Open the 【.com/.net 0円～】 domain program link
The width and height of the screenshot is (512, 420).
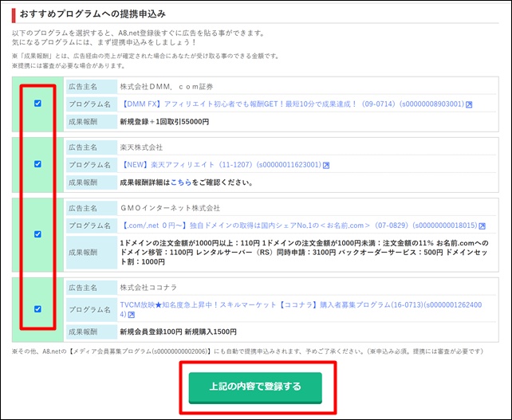[298, 226]
